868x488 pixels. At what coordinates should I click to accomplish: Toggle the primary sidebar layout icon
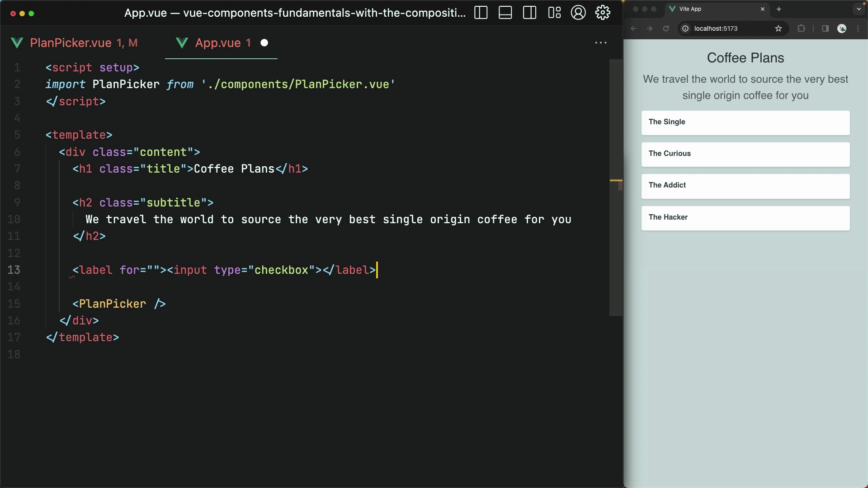[481, 13]
